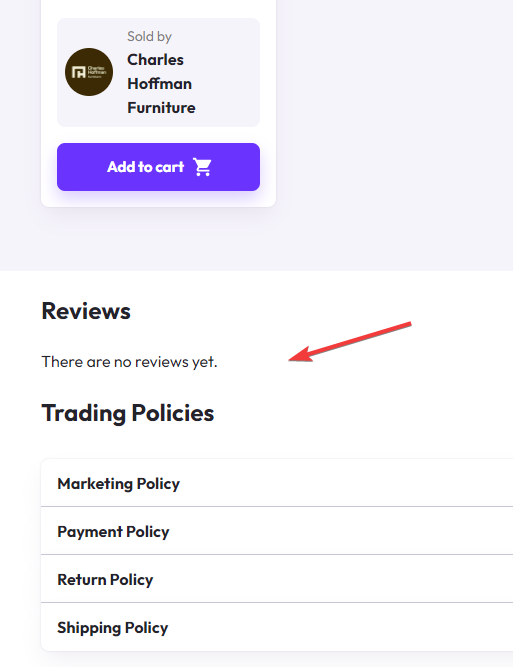Click the Reviews section heading
The image size is (513, 667).
click(86, 311)
